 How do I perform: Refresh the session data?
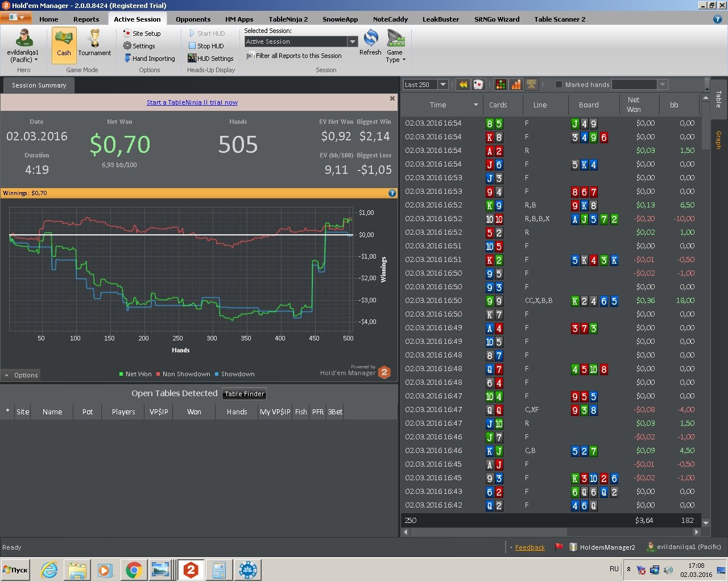pos(370,43)
